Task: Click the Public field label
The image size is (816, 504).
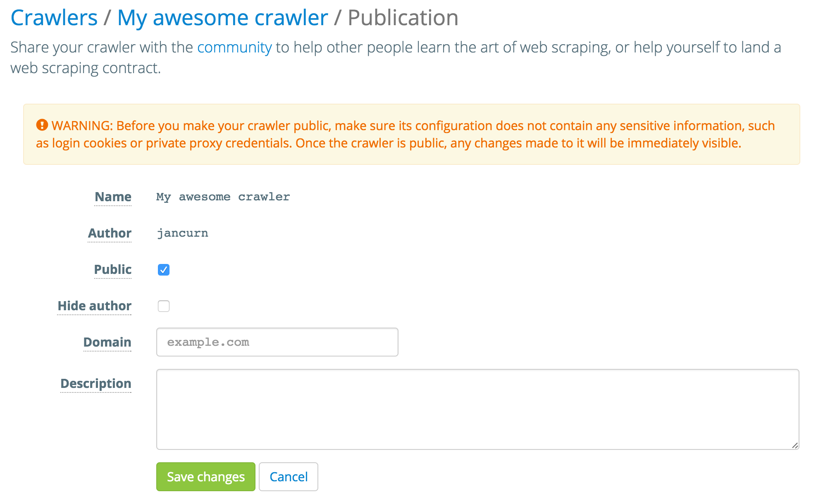Action: (x=112, y=270)
